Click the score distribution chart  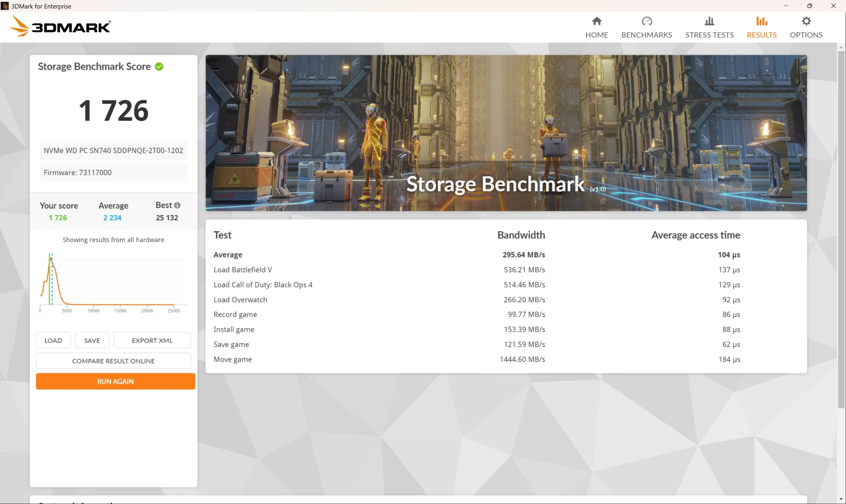113,283
